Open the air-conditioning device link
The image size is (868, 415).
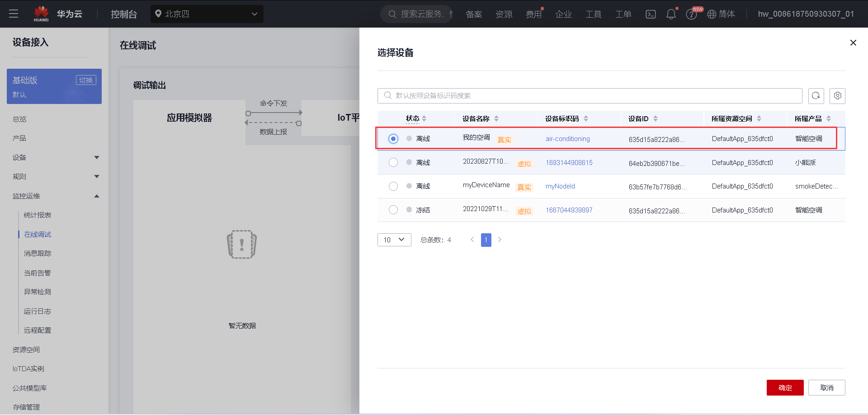point(567,139)
